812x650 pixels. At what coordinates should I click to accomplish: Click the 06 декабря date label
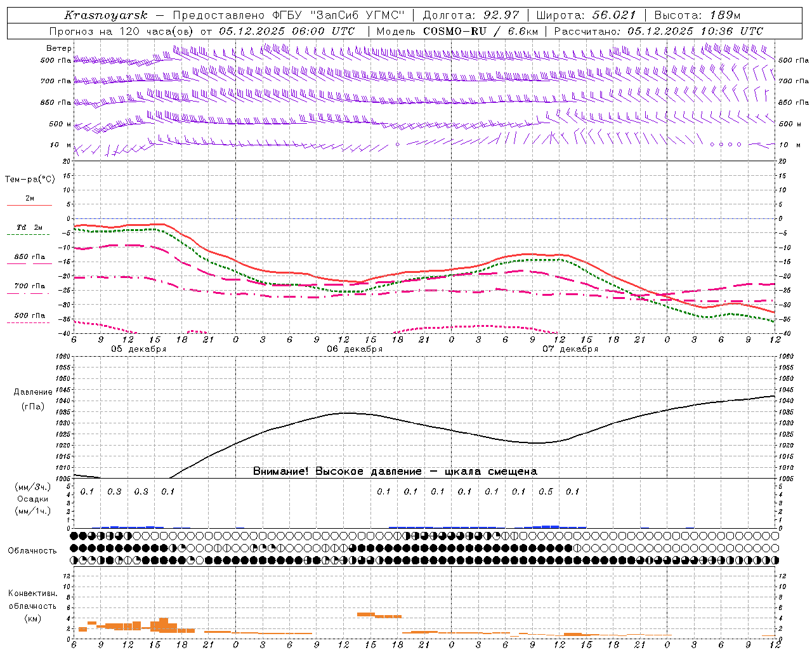click(x=355, y=349)
